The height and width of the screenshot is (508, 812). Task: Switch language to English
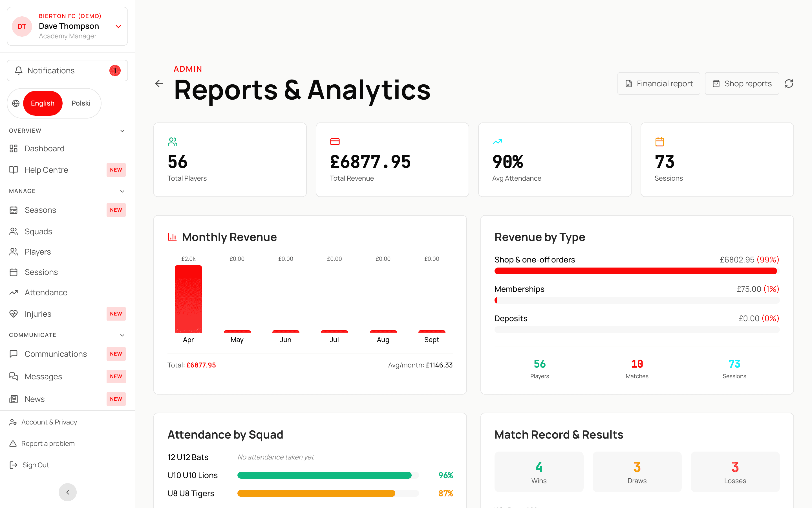pos(43,103)
